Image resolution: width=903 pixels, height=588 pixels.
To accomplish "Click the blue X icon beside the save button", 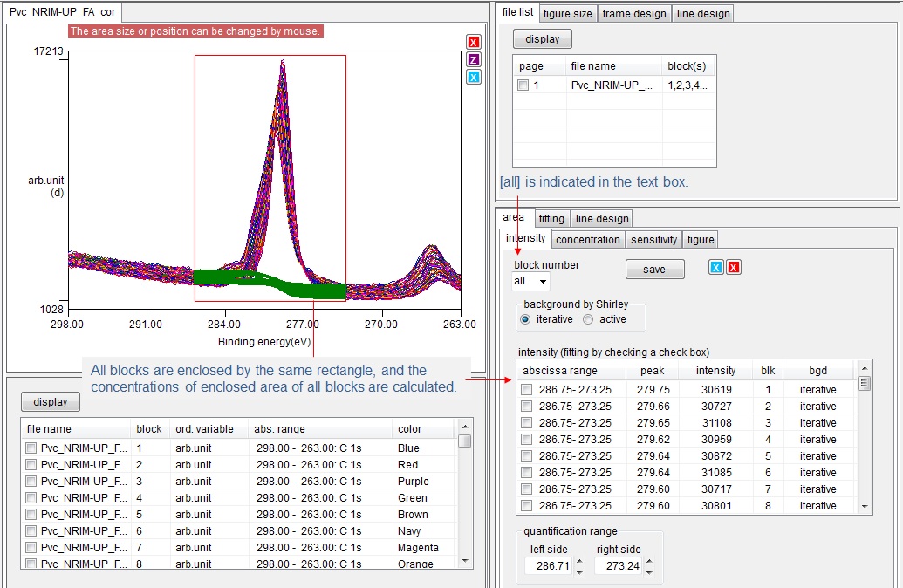I will [715, 269].
